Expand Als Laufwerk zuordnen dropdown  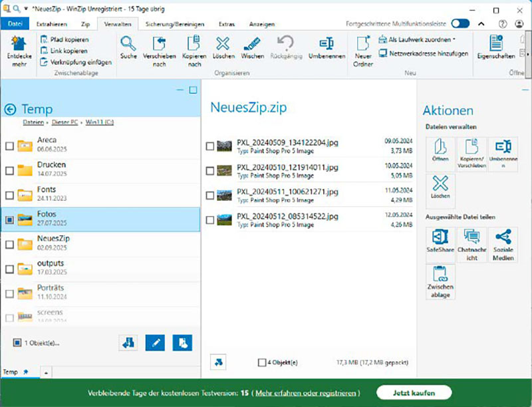click(x=454, y=40)
